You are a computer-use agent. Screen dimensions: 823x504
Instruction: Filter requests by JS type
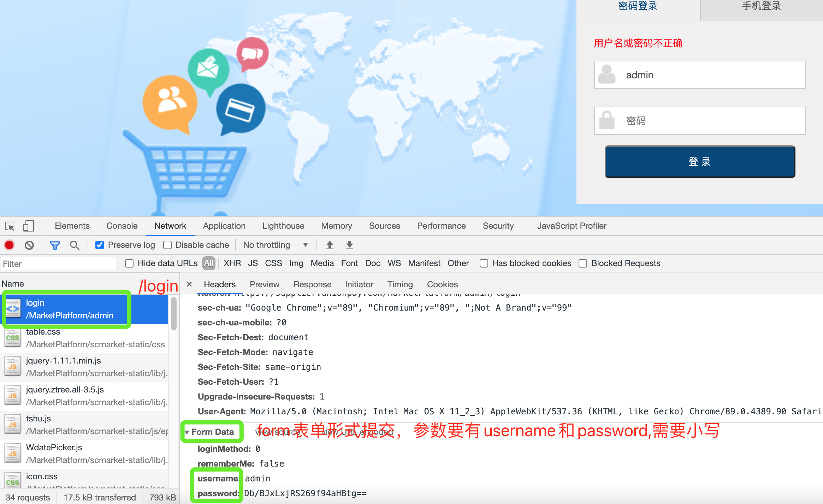[x=253, y=263]
